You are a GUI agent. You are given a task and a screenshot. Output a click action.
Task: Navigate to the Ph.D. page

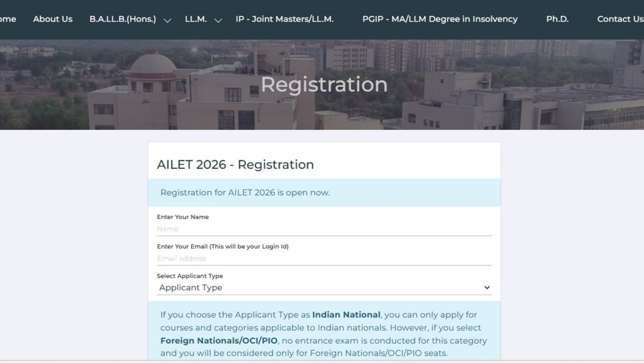click(557, 19)
